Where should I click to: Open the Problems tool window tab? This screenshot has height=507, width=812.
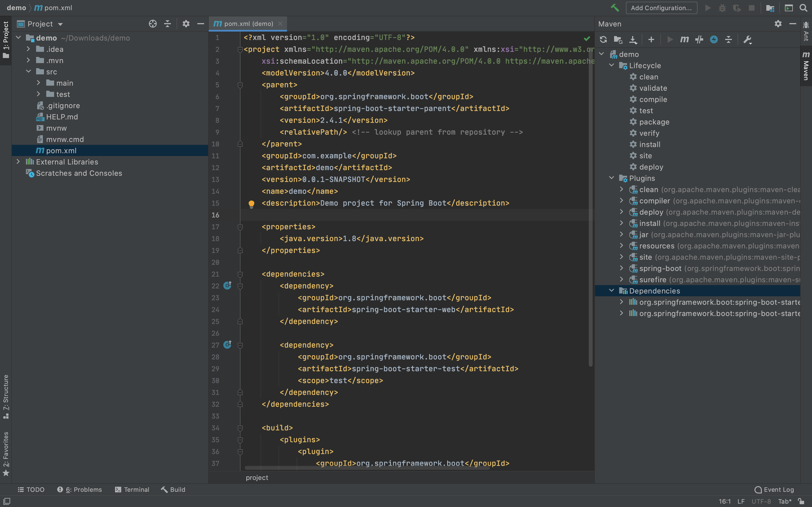[x=79, y=490]
